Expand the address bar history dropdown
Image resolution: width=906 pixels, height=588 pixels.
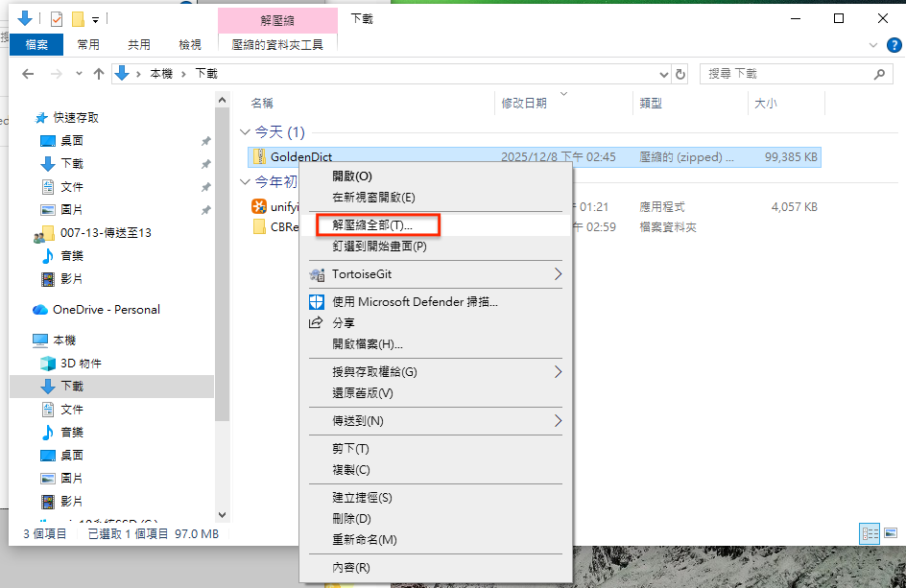pyautogui.click(x=663, y=74)
